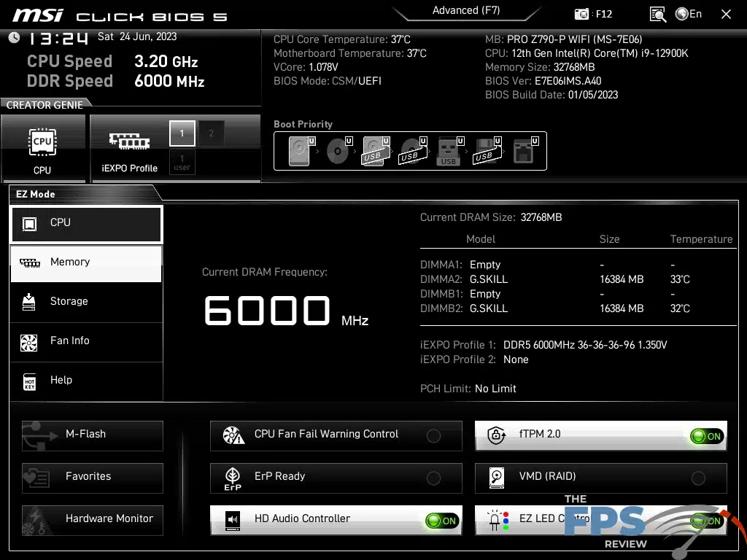
Task: Click the ErP leaf icon
Action: (x=233, y=478)
